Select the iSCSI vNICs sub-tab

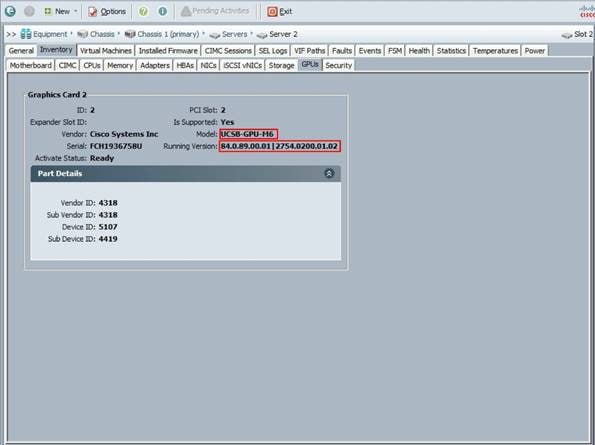point(242,66)
